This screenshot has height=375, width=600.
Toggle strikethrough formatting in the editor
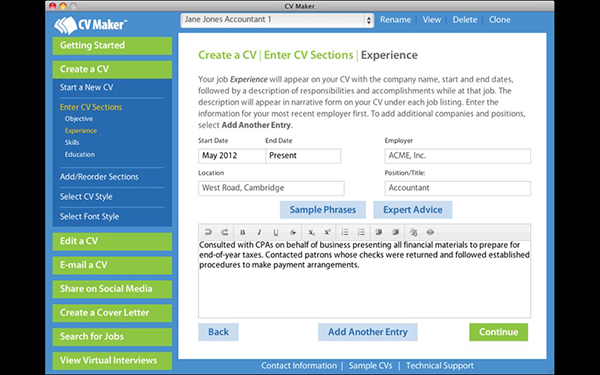293,232
